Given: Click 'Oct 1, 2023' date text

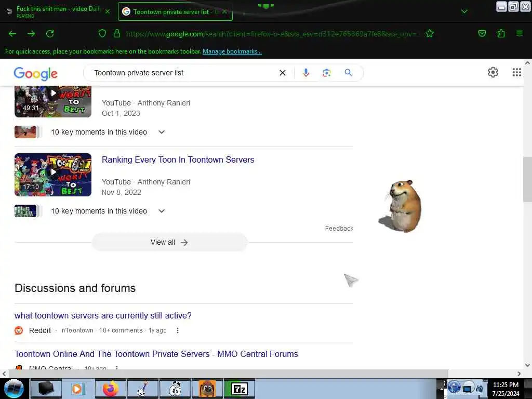Looking at the screenshot, I should click(121, 113).
